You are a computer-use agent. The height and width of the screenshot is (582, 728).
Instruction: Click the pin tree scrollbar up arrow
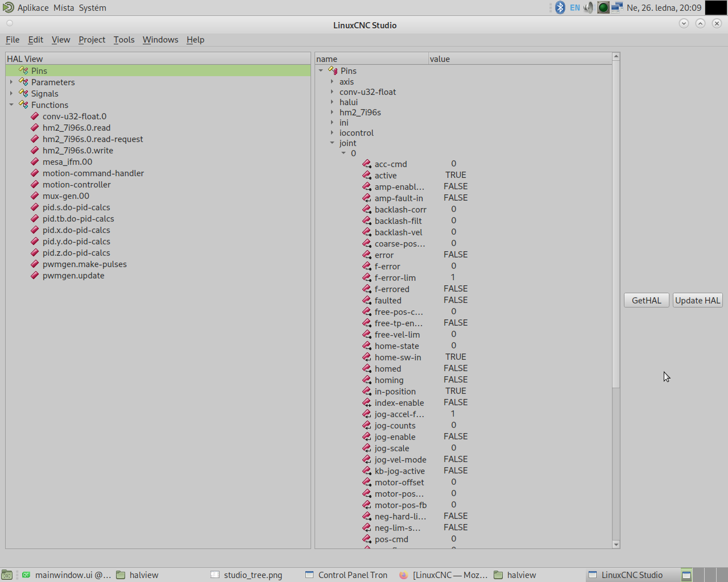tap(616, 56)
